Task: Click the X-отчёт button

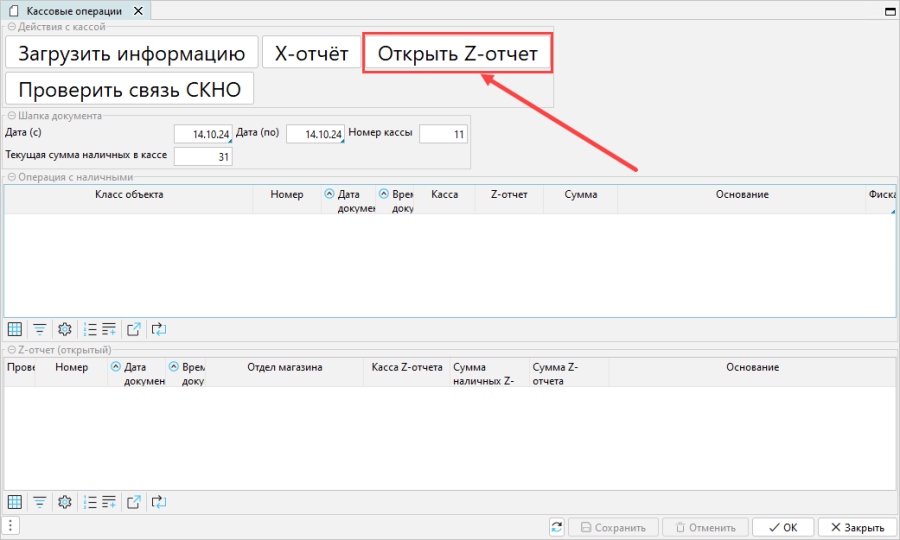Action: (311, 54)
